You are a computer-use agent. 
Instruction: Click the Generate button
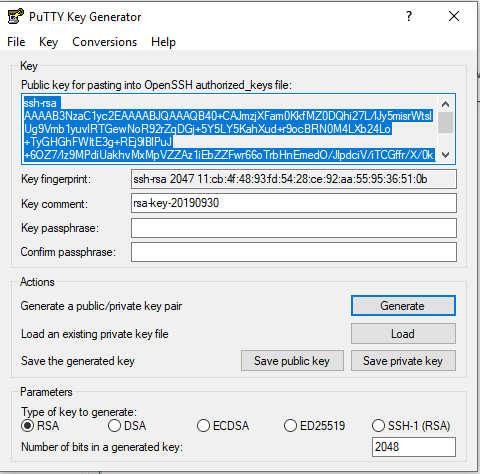403,306
